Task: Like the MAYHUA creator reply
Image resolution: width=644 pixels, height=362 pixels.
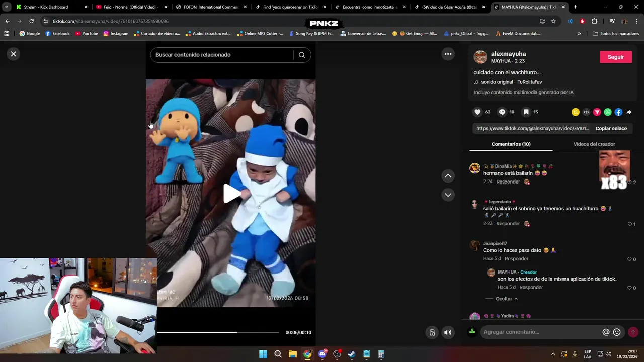Action: click(630, 288)
